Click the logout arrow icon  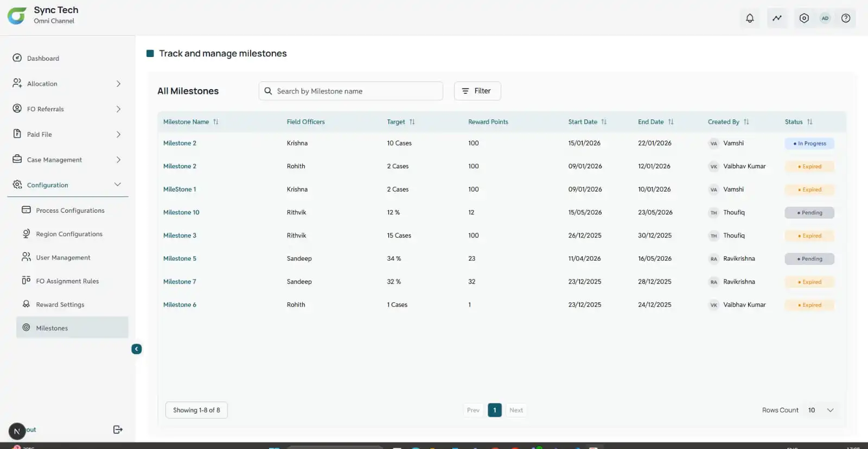(x=118, y=429)
